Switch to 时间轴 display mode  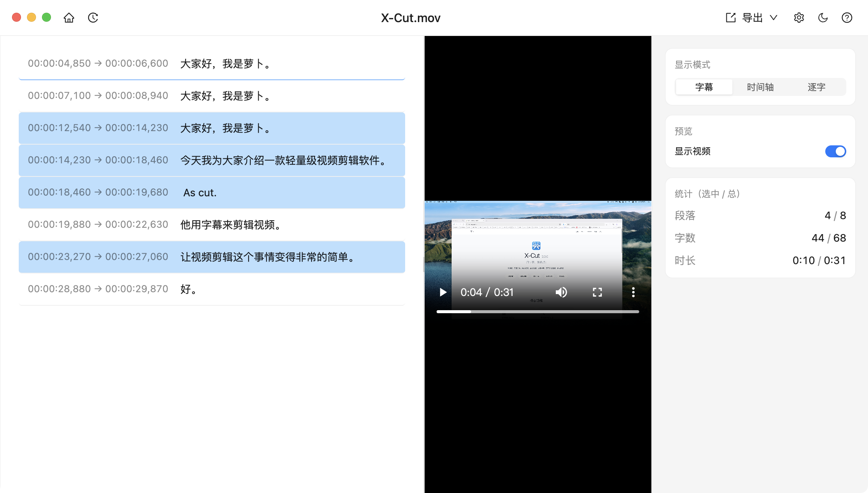[x=760, y=87]
